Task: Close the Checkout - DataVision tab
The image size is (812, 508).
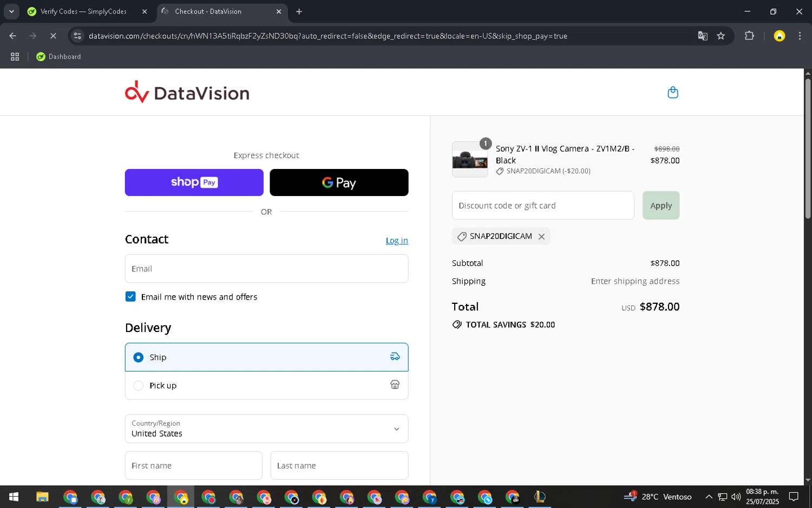Action: (x=279, y=11)
